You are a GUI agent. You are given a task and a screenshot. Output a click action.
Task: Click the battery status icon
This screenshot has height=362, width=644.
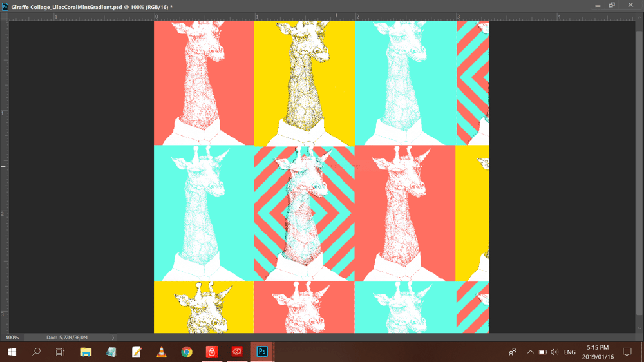[x=542, y=352]
